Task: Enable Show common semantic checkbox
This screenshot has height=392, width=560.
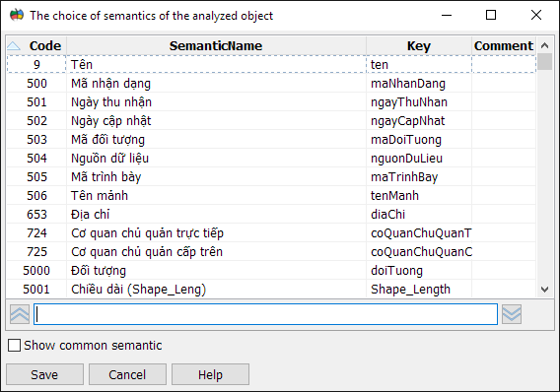Action: pos(14,346)
